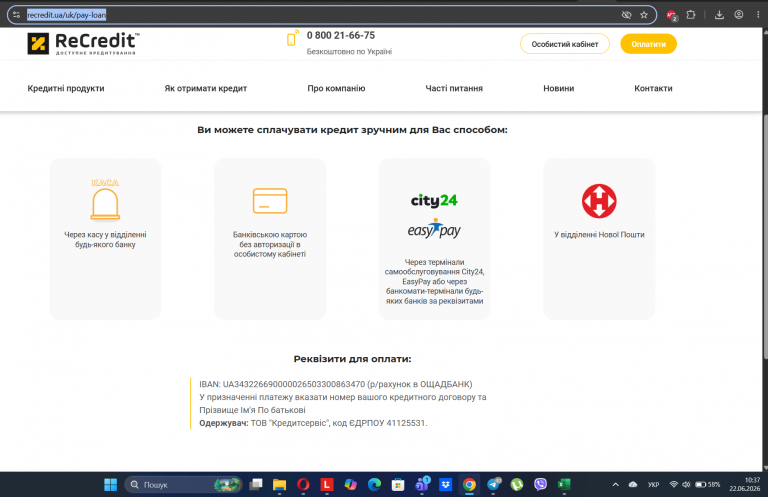Open Viber from the taskbar

tap(540, 484)
